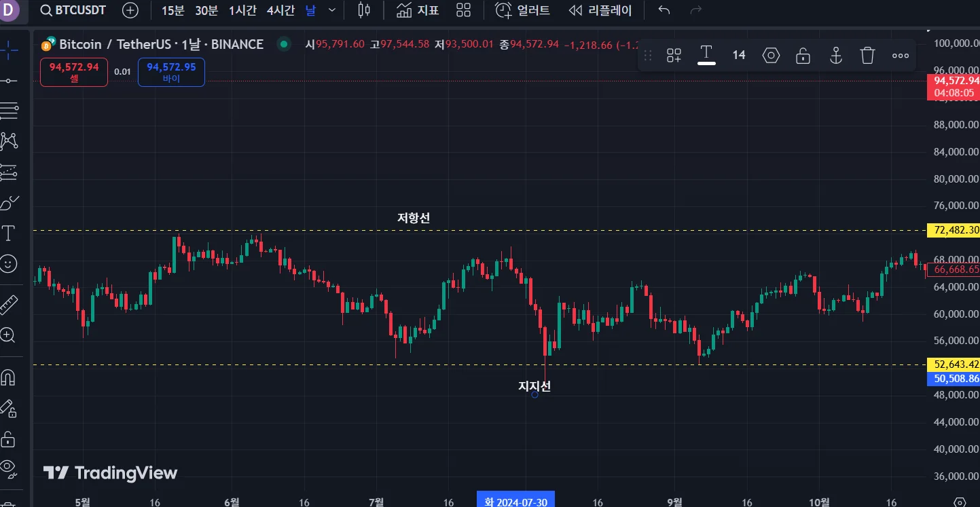The image size is (980, 507).
Task: Click the red 셀 sell price button
Action: pyautogui.click(x=74, y=73)
